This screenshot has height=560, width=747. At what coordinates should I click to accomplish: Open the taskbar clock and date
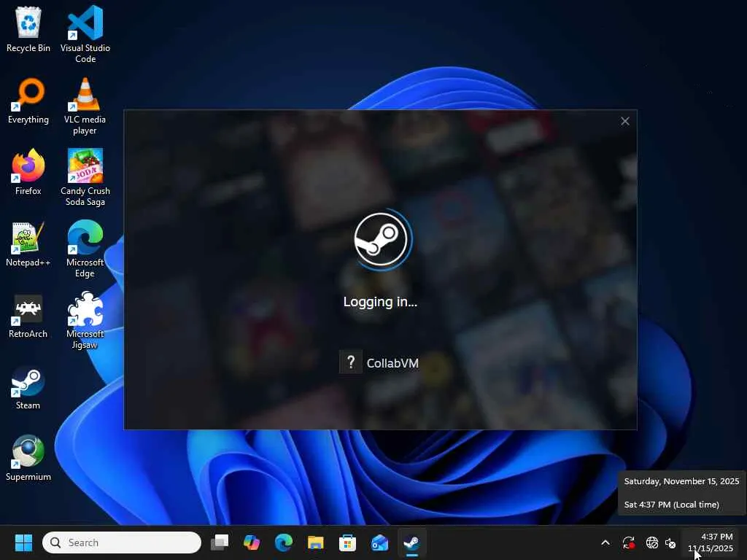click(710, 542)
